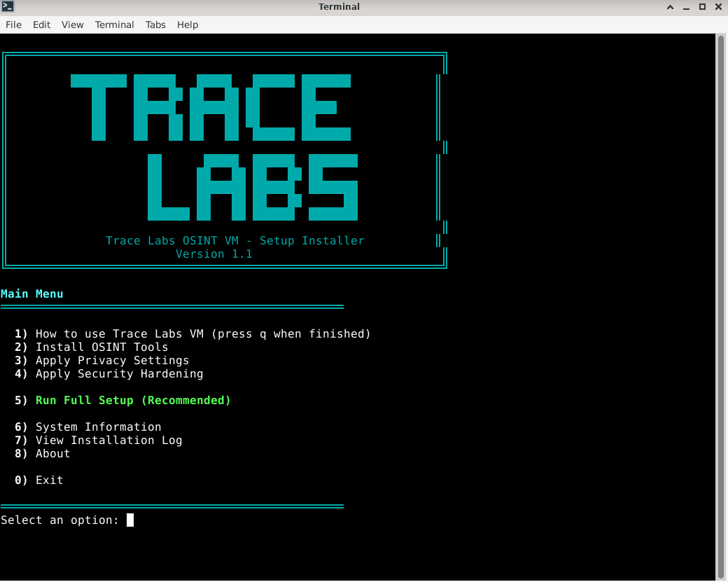Maximize the Terminal window
This screenshot has width=728, height=582.
click(702, 7)
